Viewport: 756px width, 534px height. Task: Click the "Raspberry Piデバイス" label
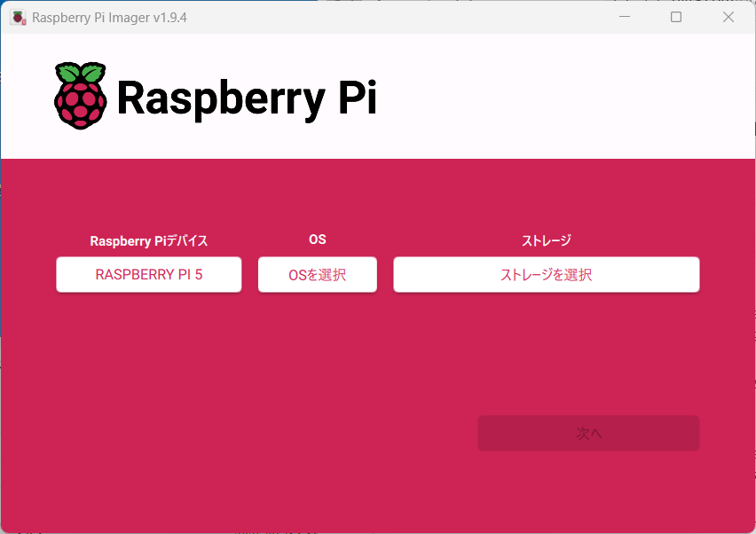tap(148, 240)
